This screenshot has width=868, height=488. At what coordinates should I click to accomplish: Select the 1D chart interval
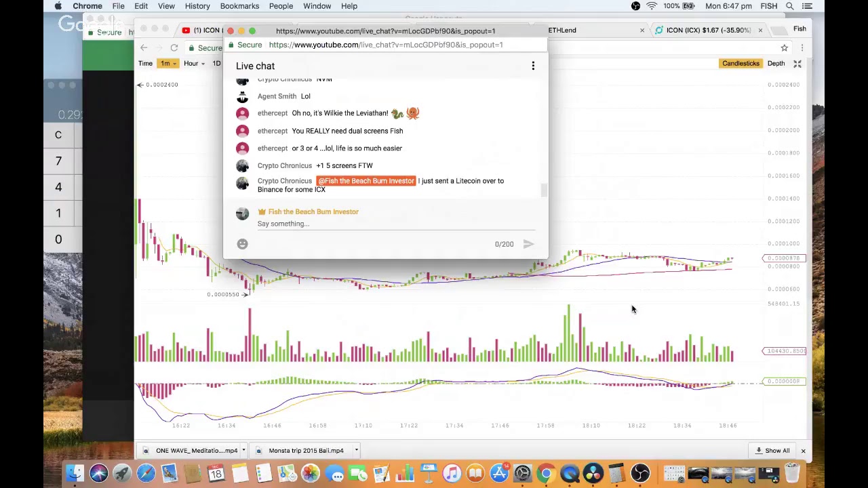coord(216,64)
